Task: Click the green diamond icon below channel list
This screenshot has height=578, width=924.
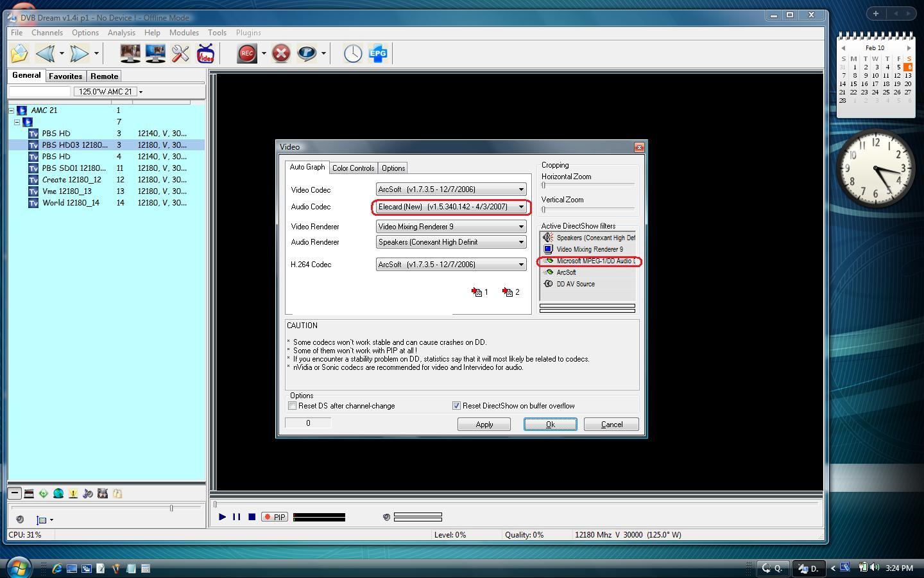Action: (x=44, y=493)
